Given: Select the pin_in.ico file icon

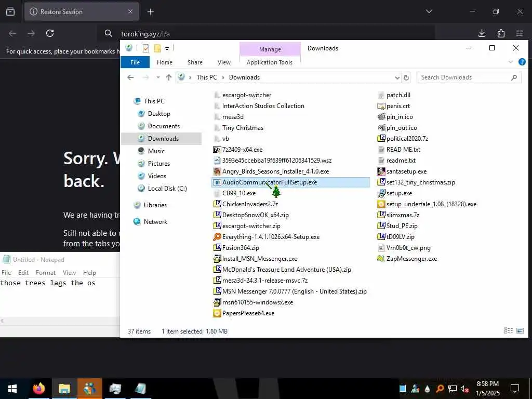Looking at the screenshot, I should tap(381, 117).
